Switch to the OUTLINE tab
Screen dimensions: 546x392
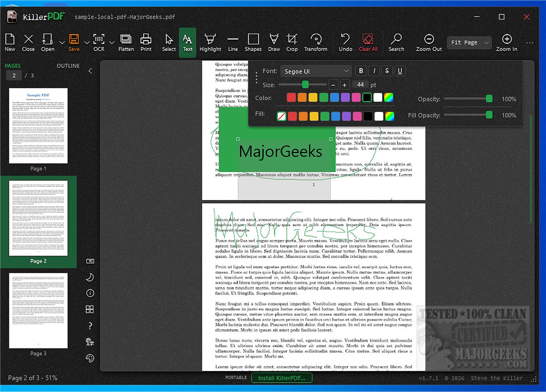pyautogui.click(x=68, y=66)
